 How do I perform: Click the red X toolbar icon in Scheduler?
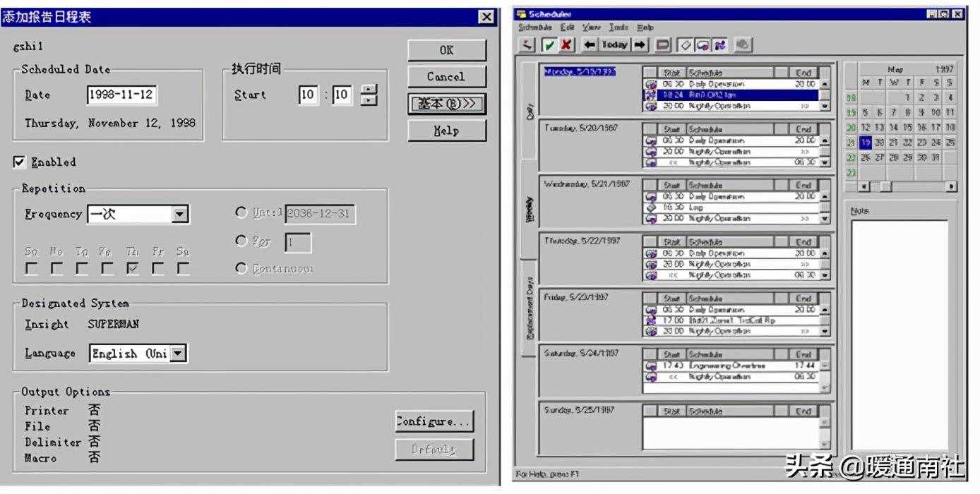[566, 44]
